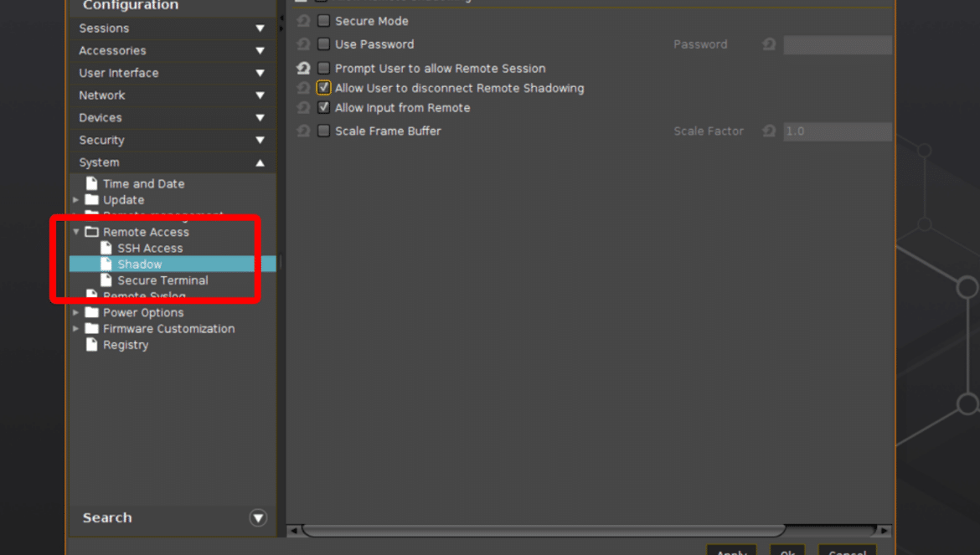Click the Power Options folder icon

[x=92, y=312]
